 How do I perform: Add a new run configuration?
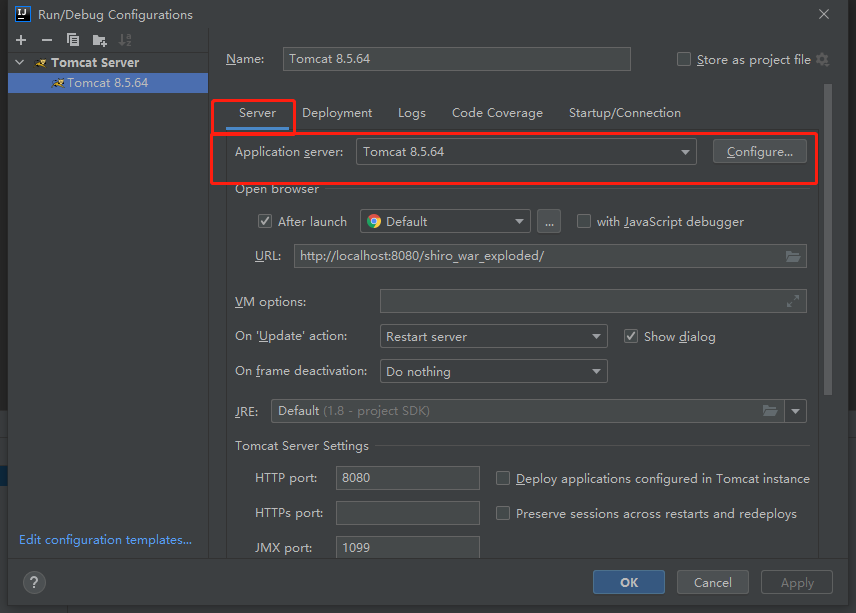(x=20, y=39)
